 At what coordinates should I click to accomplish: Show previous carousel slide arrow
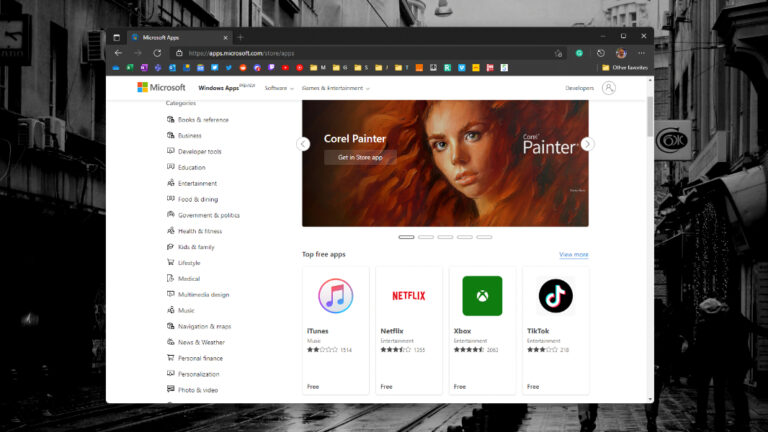(x=303, y=144)
